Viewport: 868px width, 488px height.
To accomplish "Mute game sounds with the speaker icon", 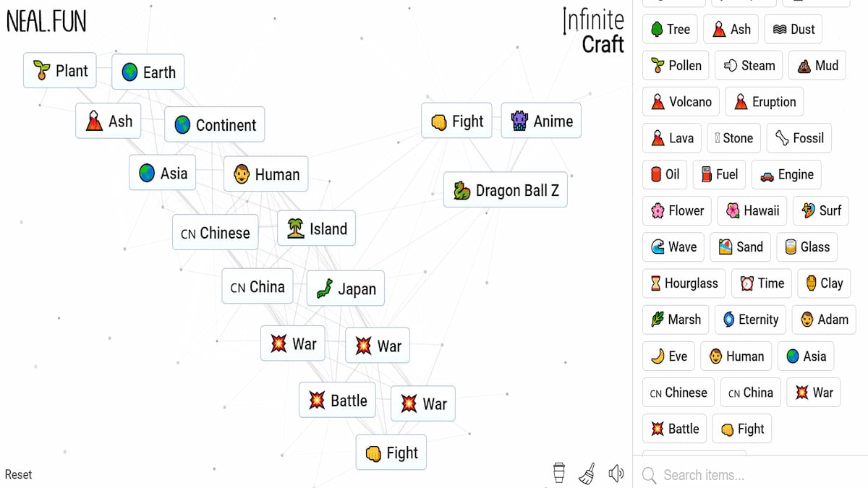I will (616, 473).
